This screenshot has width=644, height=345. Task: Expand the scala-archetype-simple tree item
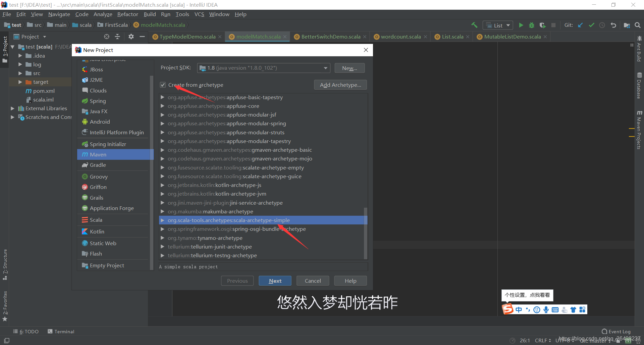pyautogui.click(x=163, y=220)
